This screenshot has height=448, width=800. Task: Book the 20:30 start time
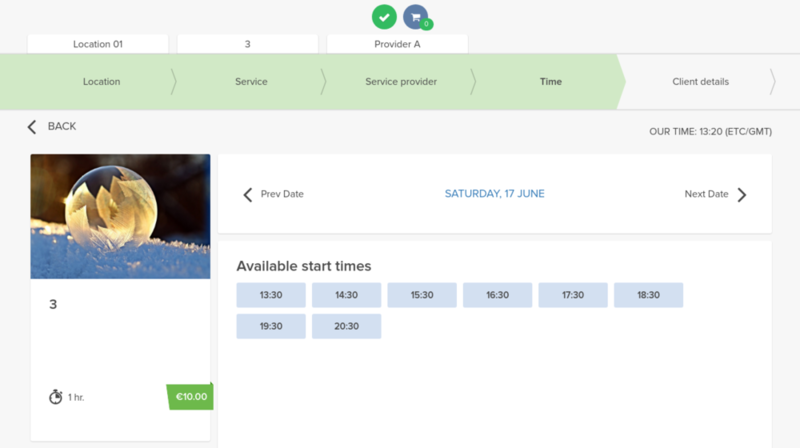346,326
